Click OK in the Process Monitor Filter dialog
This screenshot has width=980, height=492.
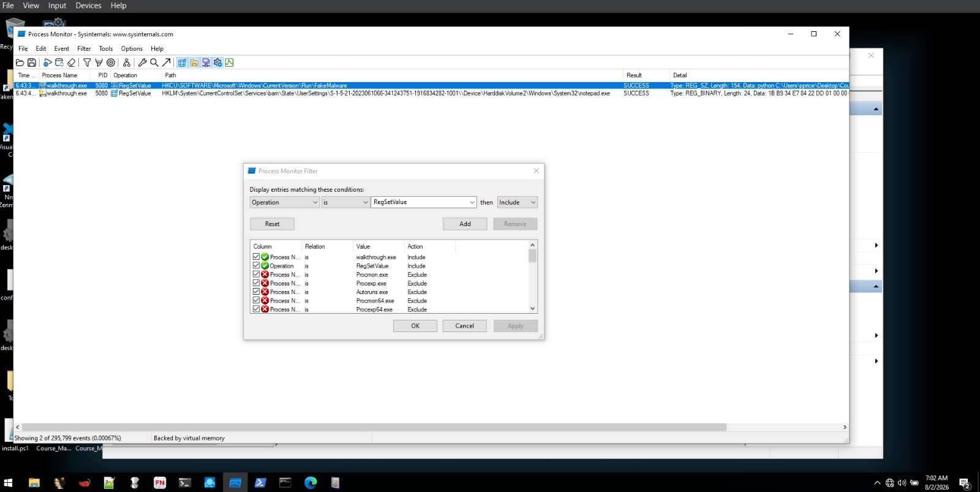(415, 326)
